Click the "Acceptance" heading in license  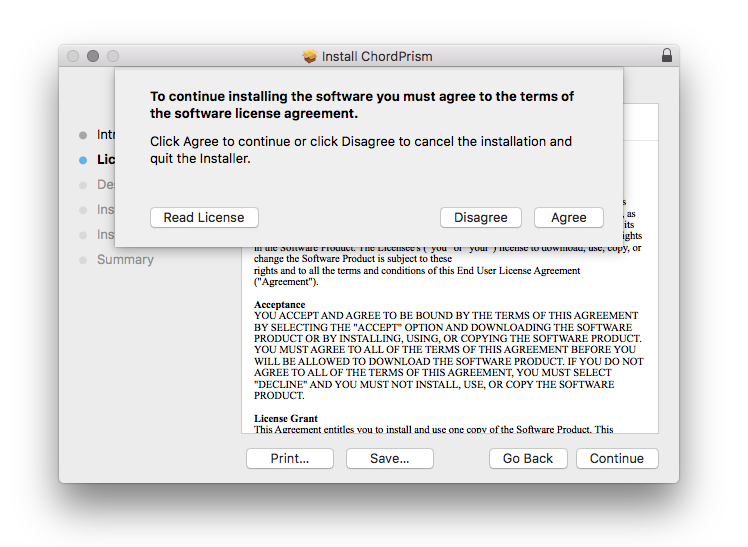tap(280, 304)
